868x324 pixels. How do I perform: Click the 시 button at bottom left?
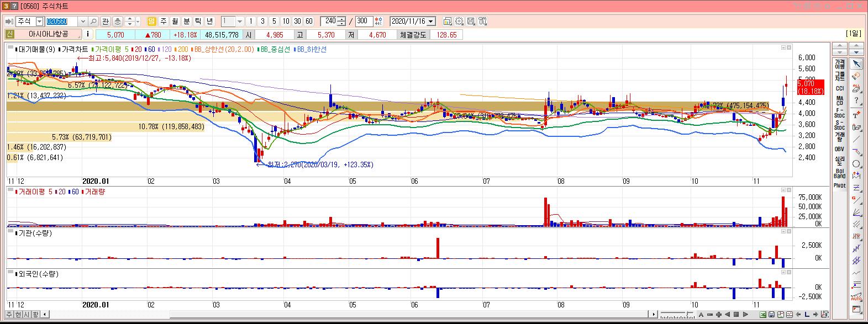pos(27,315)
